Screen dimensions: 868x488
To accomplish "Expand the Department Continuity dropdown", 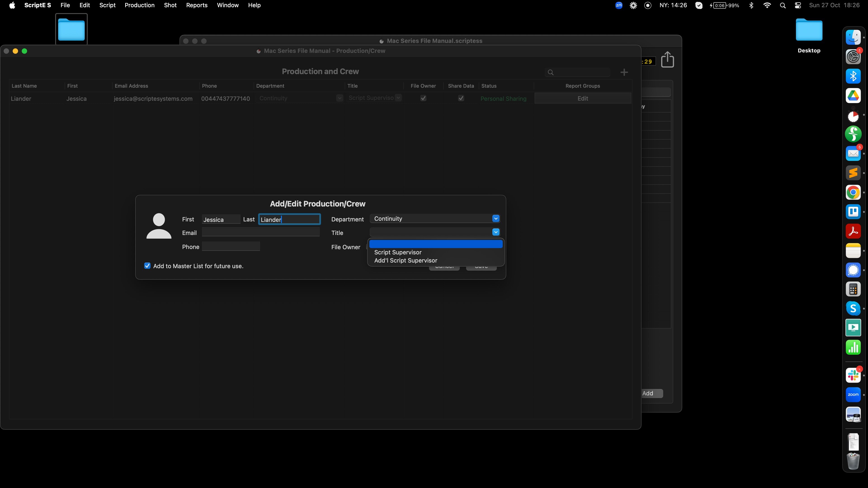I will coord(495,218).
